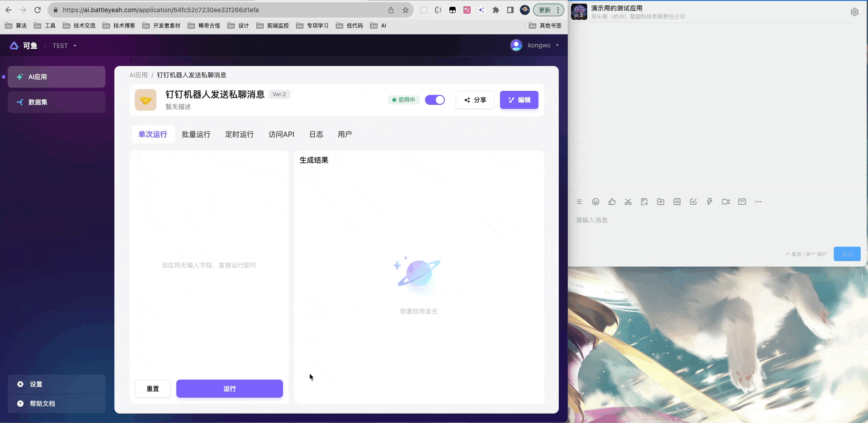The width and height of the screenshot is (868, 423).
Task: Open the 前端监控 bookmarks folder
Action: [x=273, y=26]
